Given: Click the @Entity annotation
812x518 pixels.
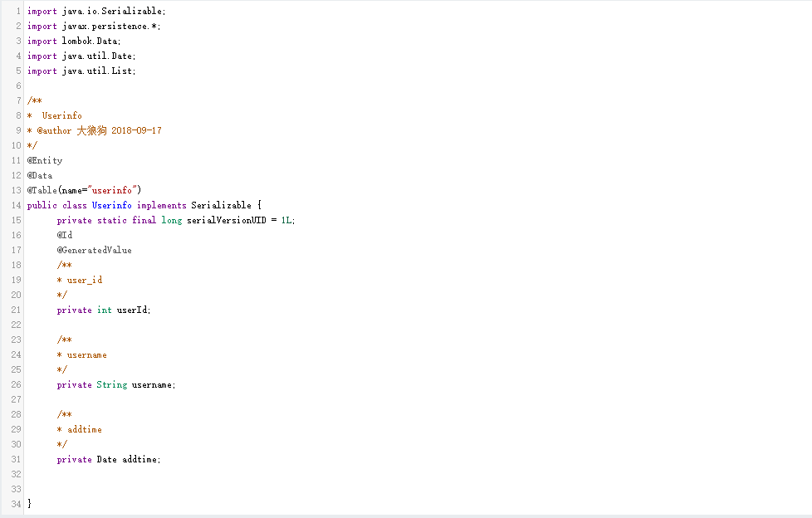Looking at the screenshot, I should pyautogui.click(x=45, y=161).
